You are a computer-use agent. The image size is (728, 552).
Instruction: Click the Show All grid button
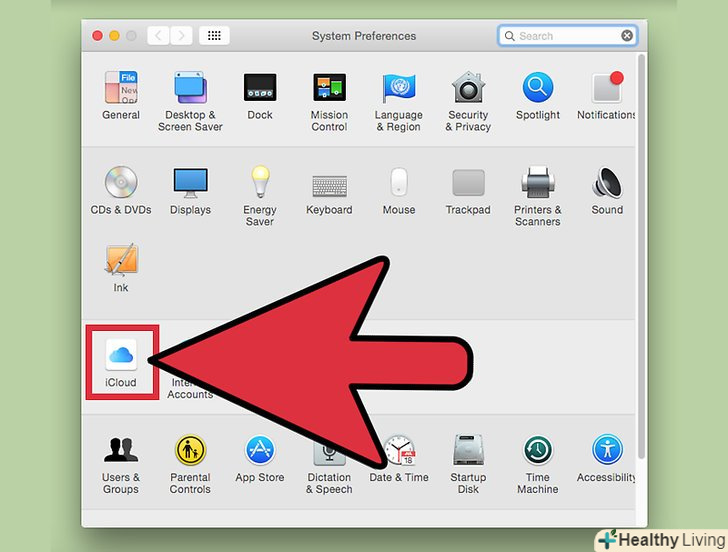click(214, 36)
